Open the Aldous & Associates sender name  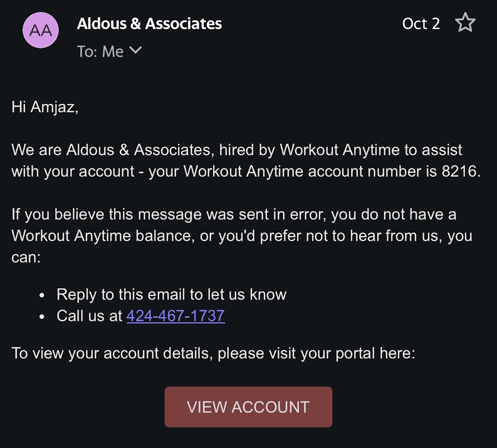(x=149, y=24)
